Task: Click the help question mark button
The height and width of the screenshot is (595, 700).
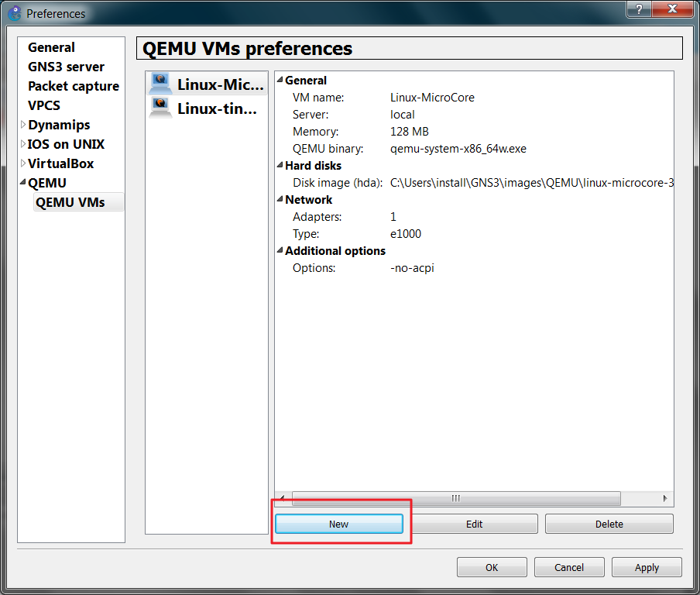Action: click(639, 9)
